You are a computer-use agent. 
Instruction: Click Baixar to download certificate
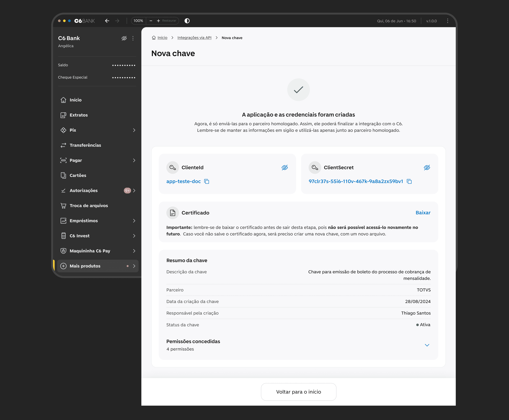[423, 213]
